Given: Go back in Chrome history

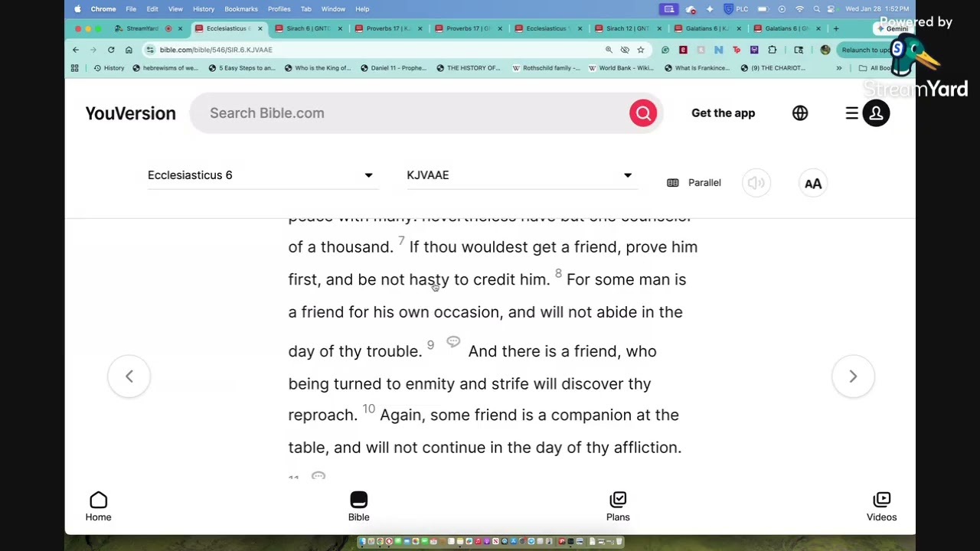Looking at the screenshot, I should click(x=76, y=50).
